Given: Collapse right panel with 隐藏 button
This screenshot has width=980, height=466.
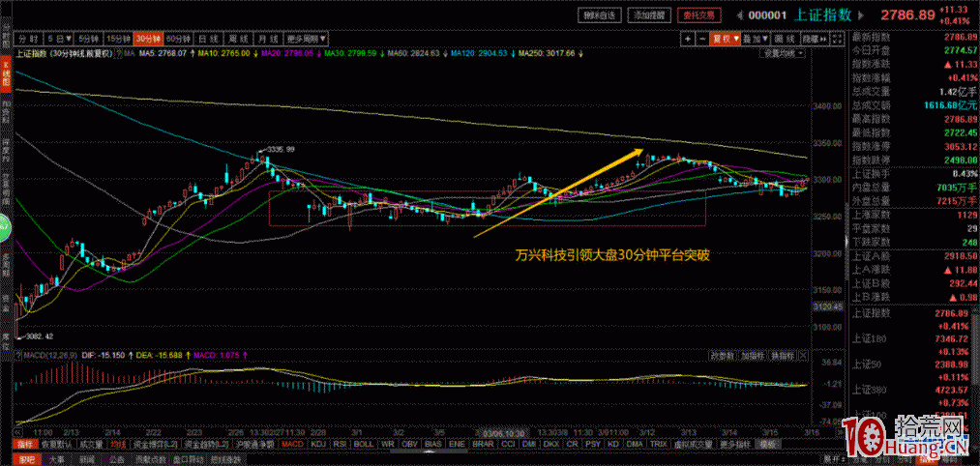Looking at the screenshot, I should coord(815,39).
